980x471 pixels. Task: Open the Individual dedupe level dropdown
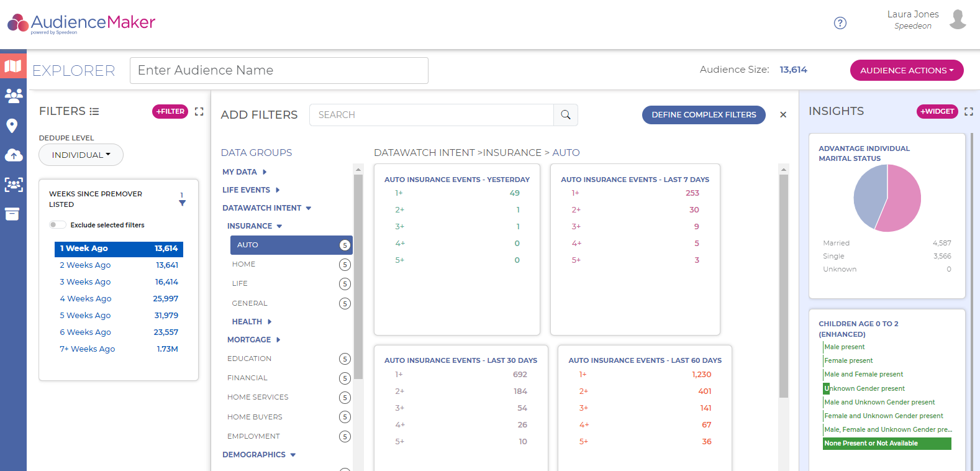(x=81, y=155)
